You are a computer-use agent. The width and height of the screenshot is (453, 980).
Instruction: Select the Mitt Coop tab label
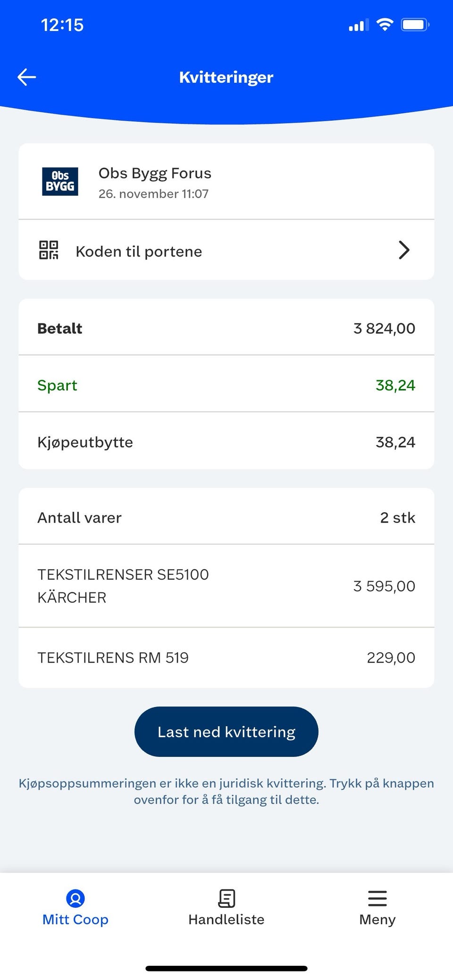(x=75, y=920)
